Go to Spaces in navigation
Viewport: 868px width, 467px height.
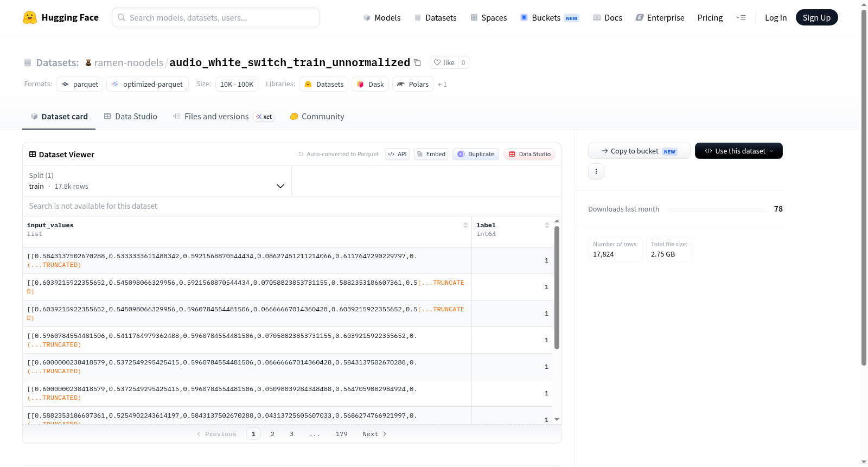pyautogui.click(x=489, y=17)
